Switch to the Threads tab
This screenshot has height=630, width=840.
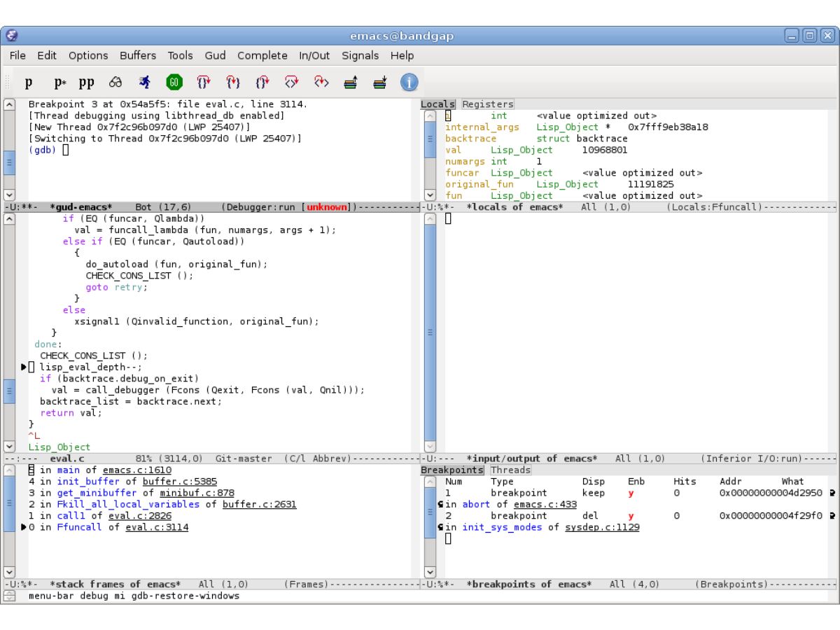coord(510,470)
